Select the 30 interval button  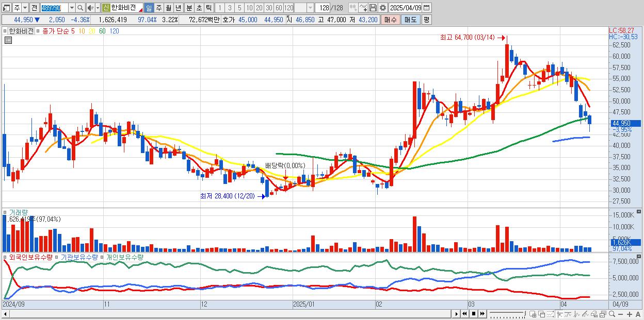(269, 8)
